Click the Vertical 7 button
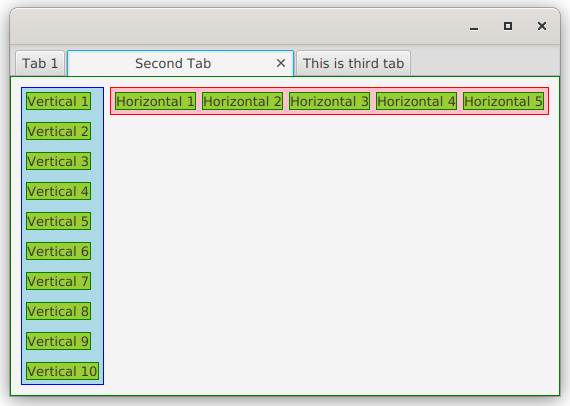This screenshot has height=406, width=570. pos(58,281)
